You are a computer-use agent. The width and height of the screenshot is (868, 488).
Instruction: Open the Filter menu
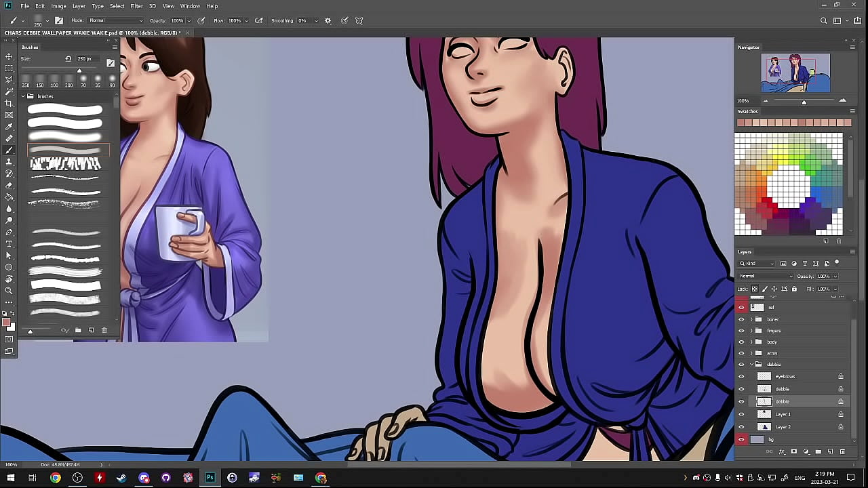pos(136,6)
